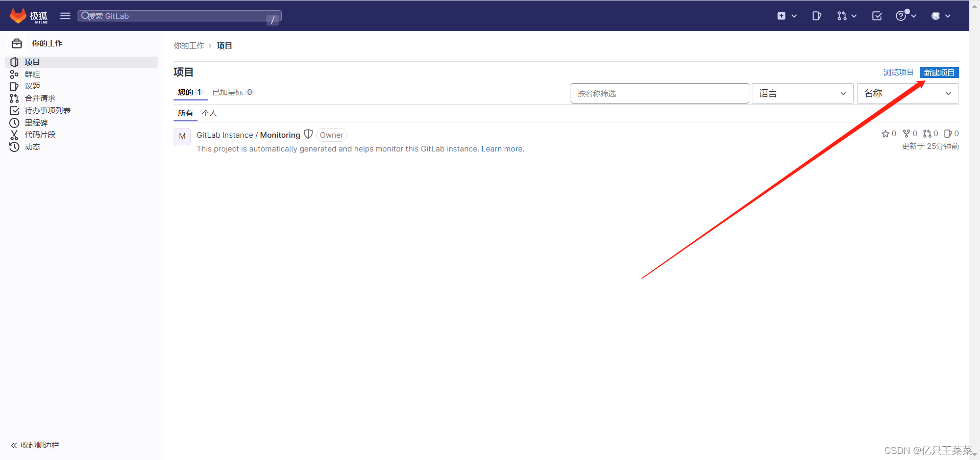Open the 语言 dropdown
Screen dimensions: 980x460
click(802, 93)
